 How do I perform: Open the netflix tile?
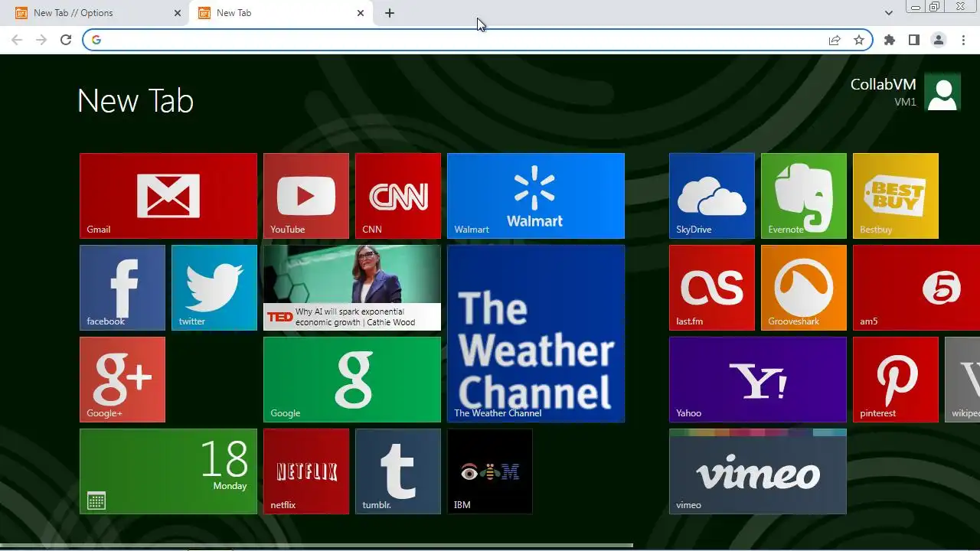[306, 471]
